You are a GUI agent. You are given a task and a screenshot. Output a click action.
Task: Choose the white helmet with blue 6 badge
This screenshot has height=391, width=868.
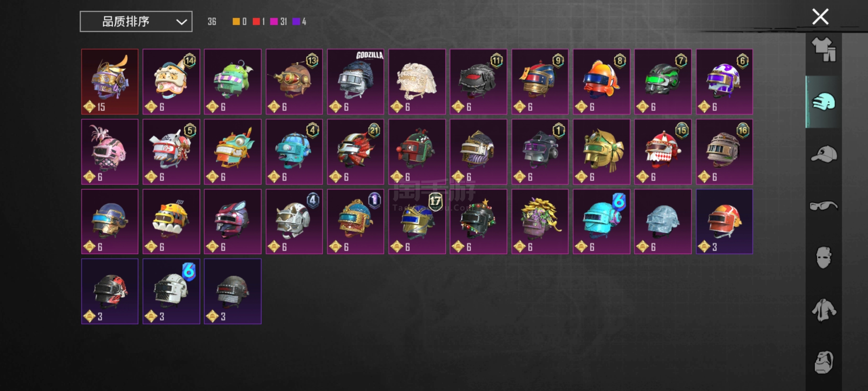171,291
